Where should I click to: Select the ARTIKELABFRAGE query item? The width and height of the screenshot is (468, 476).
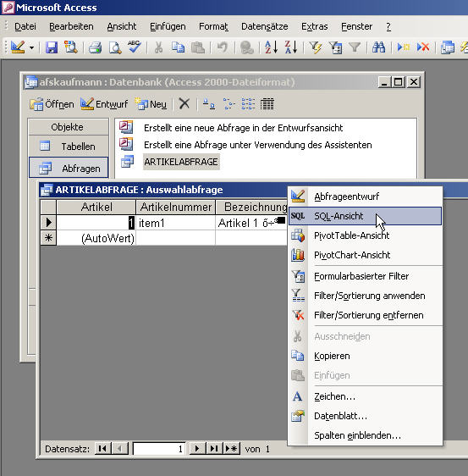pos(181,162)
